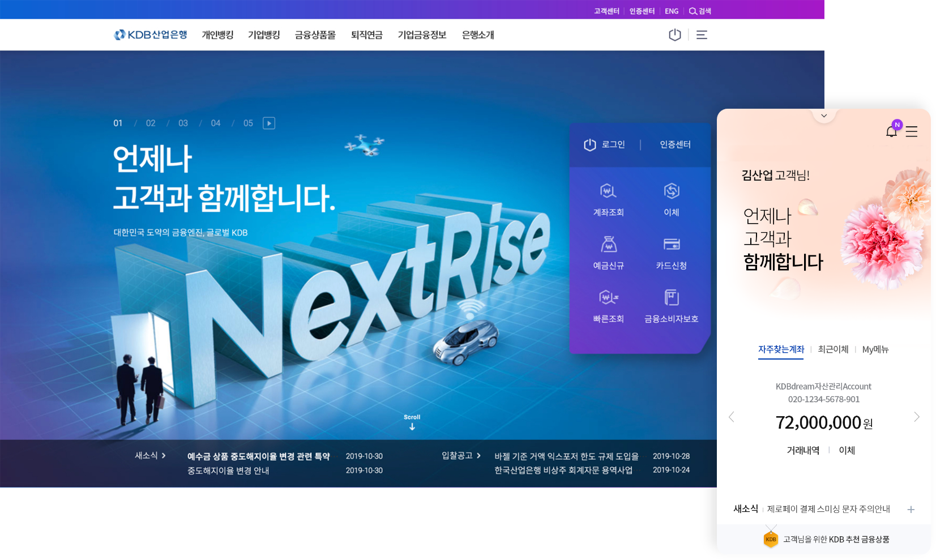Open the 퇴직연금 menu
Screen dimensions: 936x560
[x=366, y=35]
